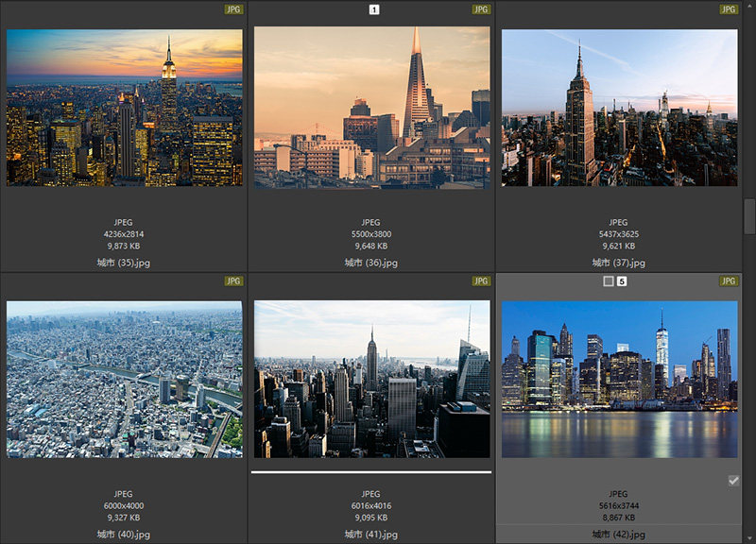
Task: Select the 城市 (40).jpg aerial city thumbnail
Action: pyautogui.click(x=125, y=380)
